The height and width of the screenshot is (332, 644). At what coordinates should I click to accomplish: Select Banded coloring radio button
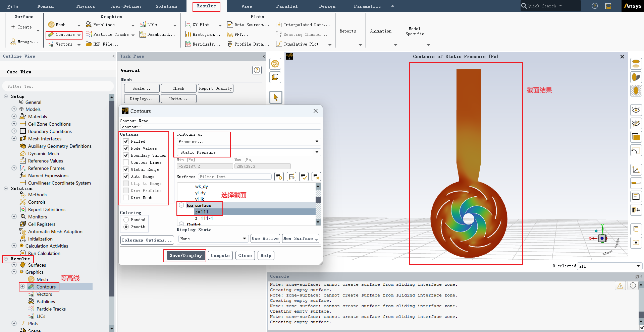click(126, 220)
